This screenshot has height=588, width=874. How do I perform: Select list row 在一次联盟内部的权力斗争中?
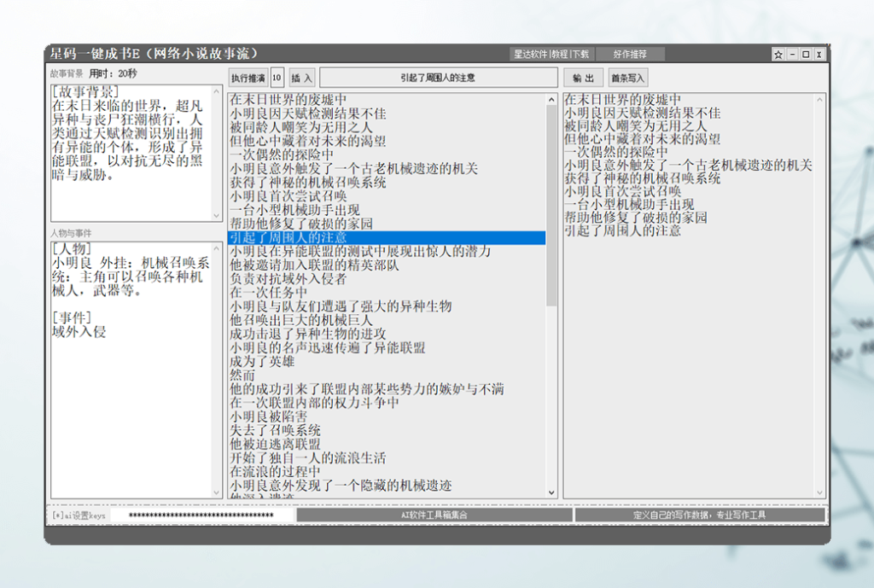(387, 403)
